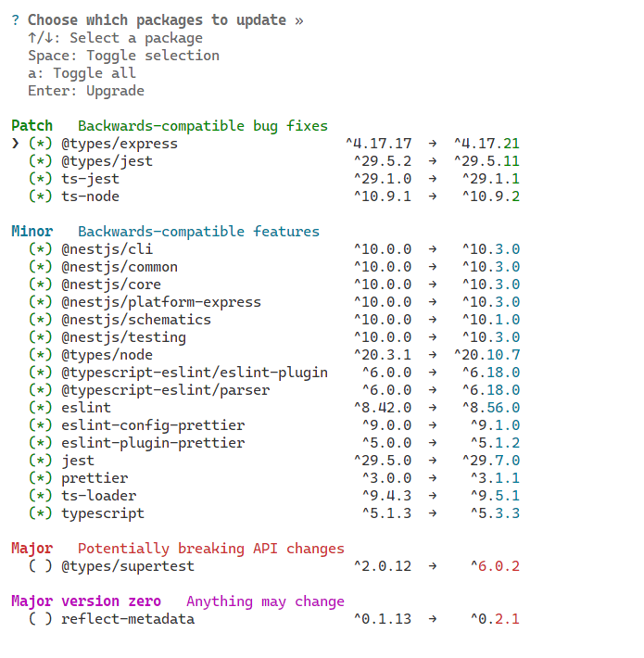
Task: Select the typescript package row
Action: (103, 513)
